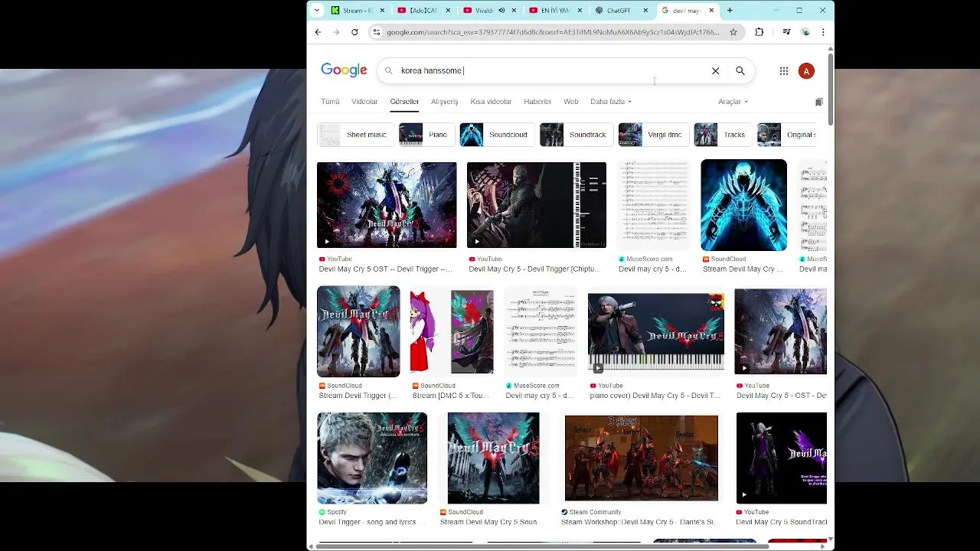Image resolution: width=980 pixels, height=551 pixels.
Task: Open the Google apps grid
Action: (x=784, y=70)
